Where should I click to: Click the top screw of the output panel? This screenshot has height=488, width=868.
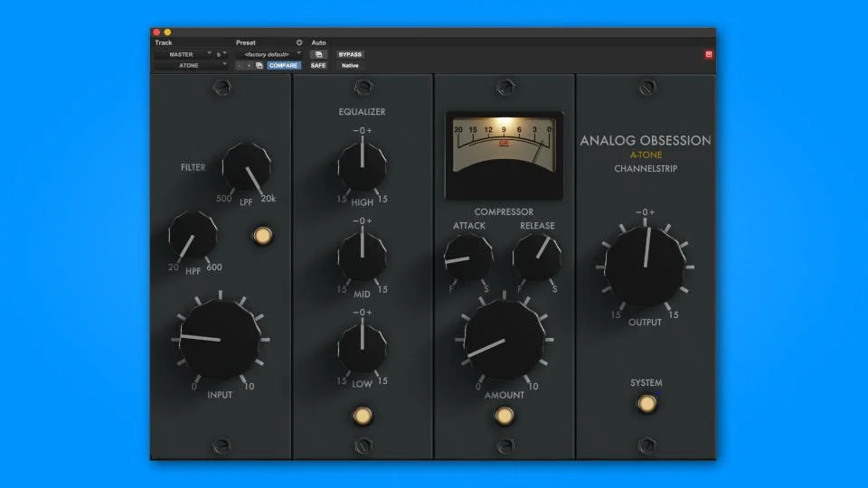click(x=646, y=88)
